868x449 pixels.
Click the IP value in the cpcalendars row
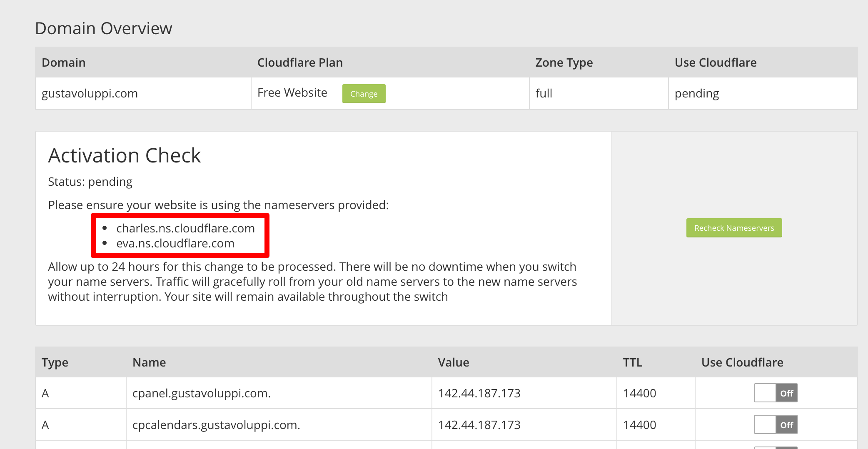coord(479,425)
